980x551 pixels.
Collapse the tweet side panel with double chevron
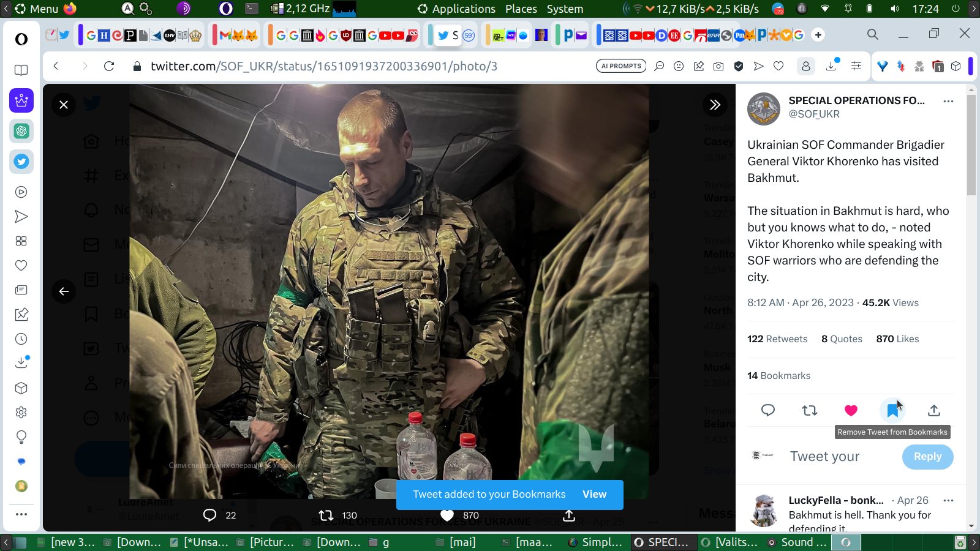(715, 105)
